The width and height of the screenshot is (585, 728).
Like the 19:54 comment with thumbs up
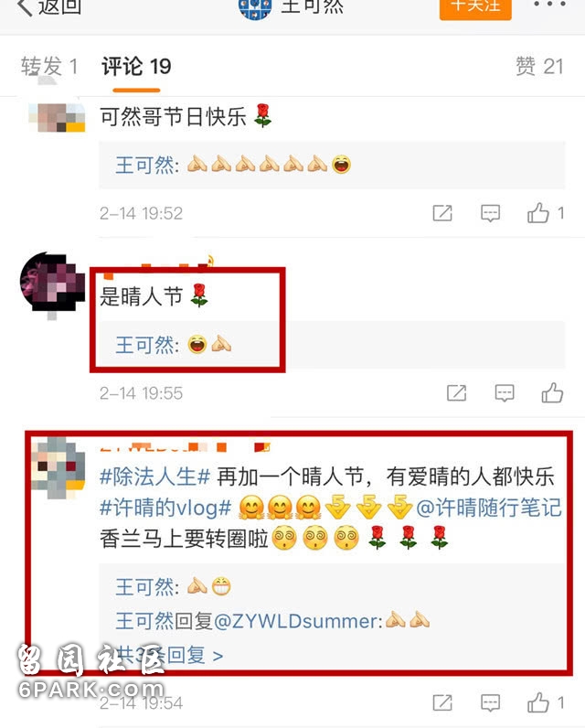[x=545, y=702]
